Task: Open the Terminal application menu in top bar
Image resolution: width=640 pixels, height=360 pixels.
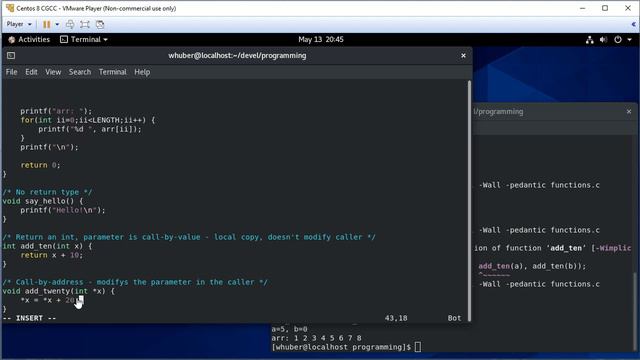Action: tap(84, 40)
